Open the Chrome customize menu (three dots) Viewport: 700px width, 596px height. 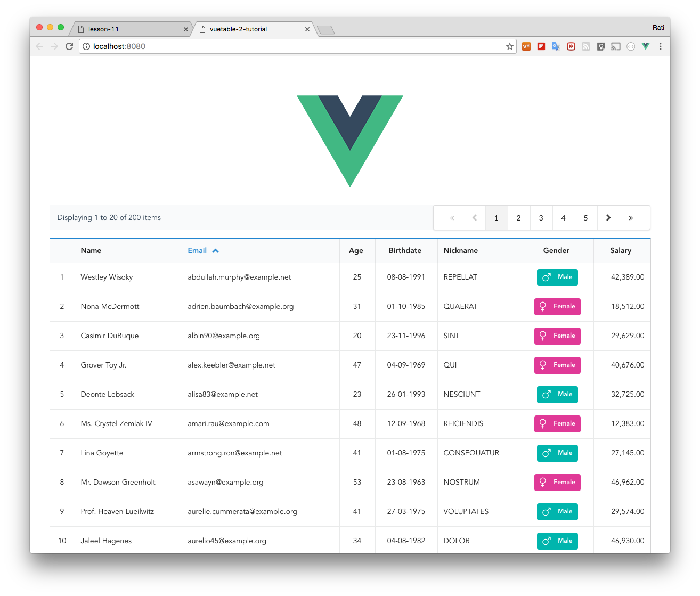(x=661, y=46)
